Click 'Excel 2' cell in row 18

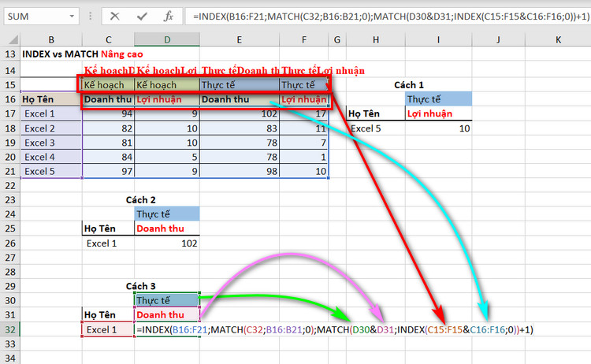click(51, 128)
